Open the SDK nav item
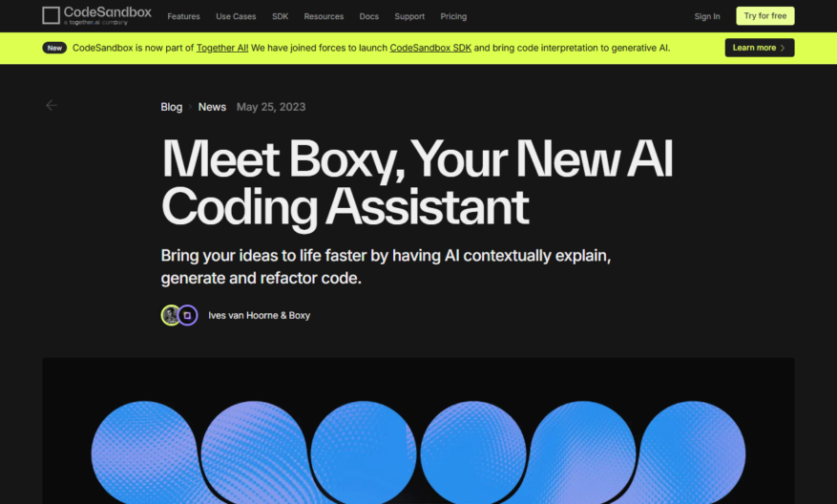 tap(281, 16)
